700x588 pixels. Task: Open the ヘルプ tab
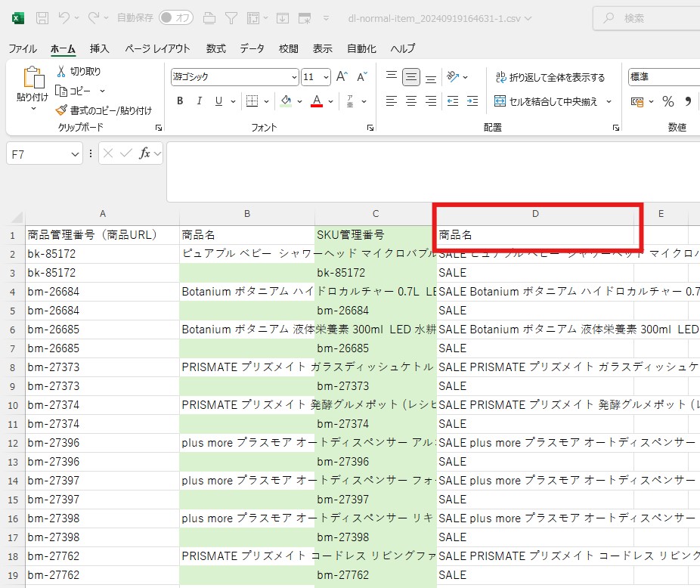[403, 48]
